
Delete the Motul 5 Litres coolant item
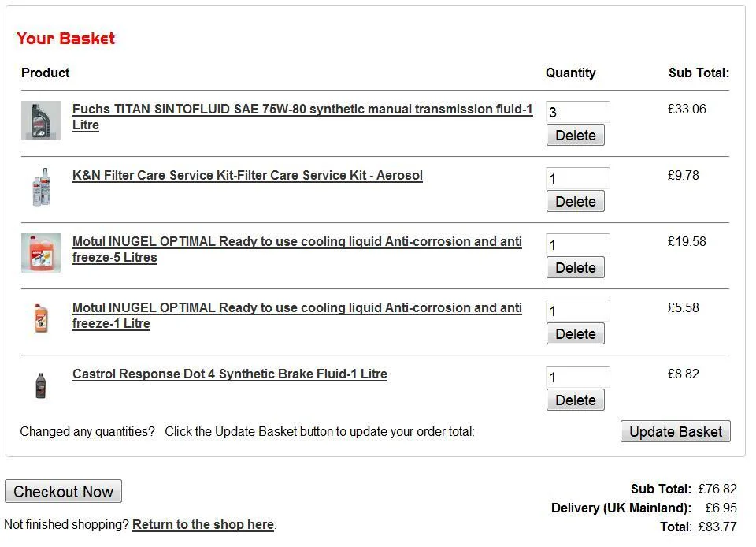[x=575, y=267]
